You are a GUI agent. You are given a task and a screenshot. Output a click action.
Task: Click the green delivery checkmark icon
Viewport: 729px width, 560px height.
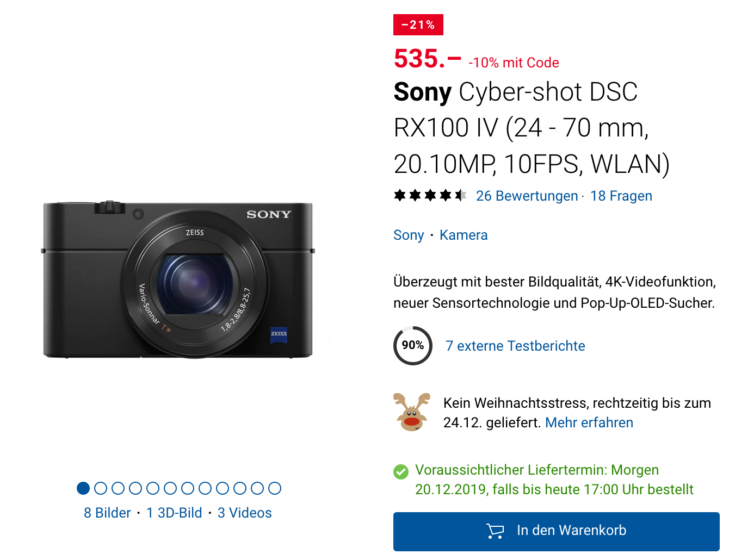coord(401,471)
